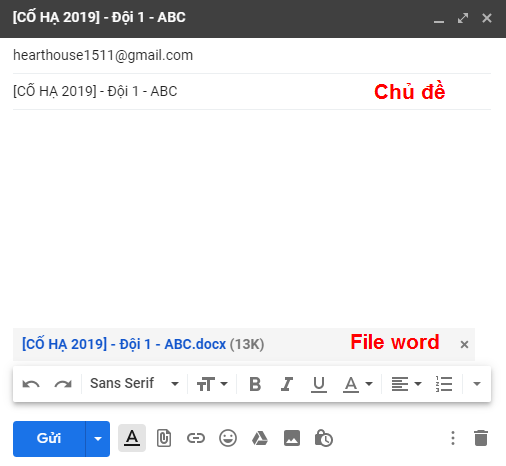Open the emoji picker smiley icon
This screenshot has width=506, height=466.
coord(228,438)
